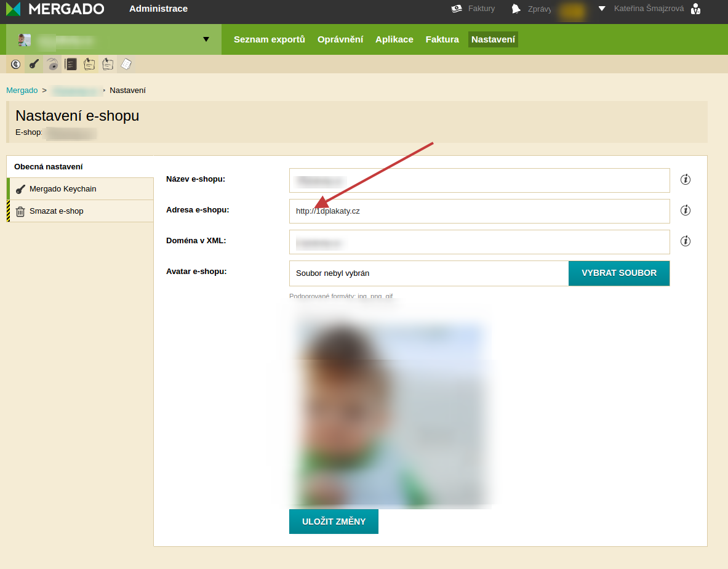
Task: Click the money icon beside Faktury
Action: pyautogui.click(x=456, y=9)
